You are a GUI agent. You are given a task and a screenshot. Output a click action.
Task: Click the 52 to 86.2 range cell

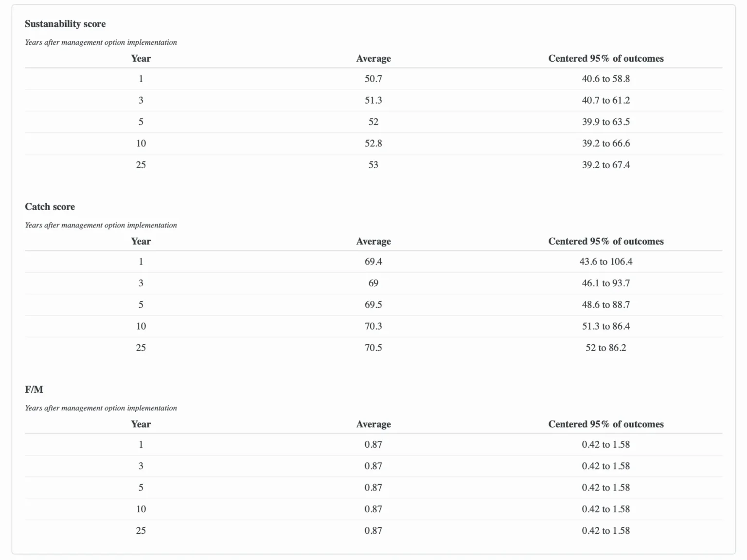[x=606, y=348]
